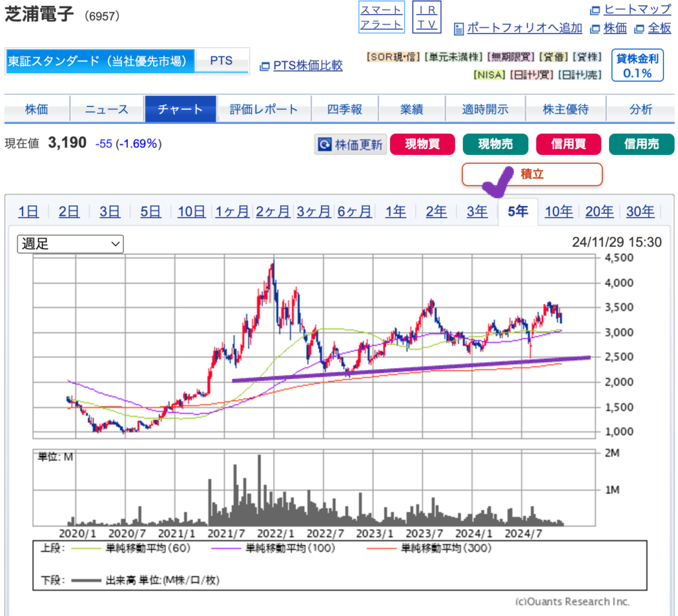Click the 単純移動平均(300) legend entry
This screenshot has width=678, height=616.
(x=429, y=548)
